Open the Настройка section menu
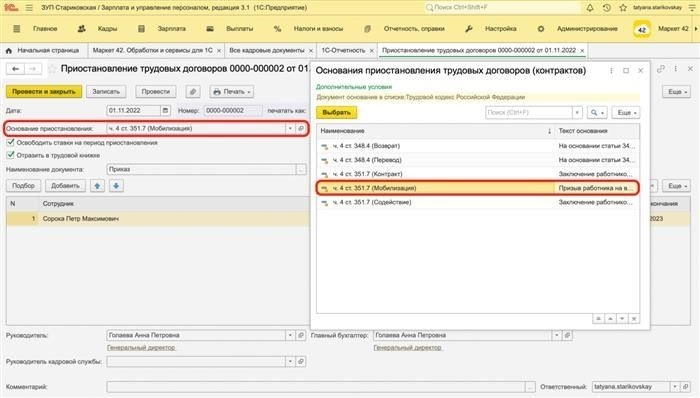The width and height of the screenshot is (700, 398). click(500, 29)
